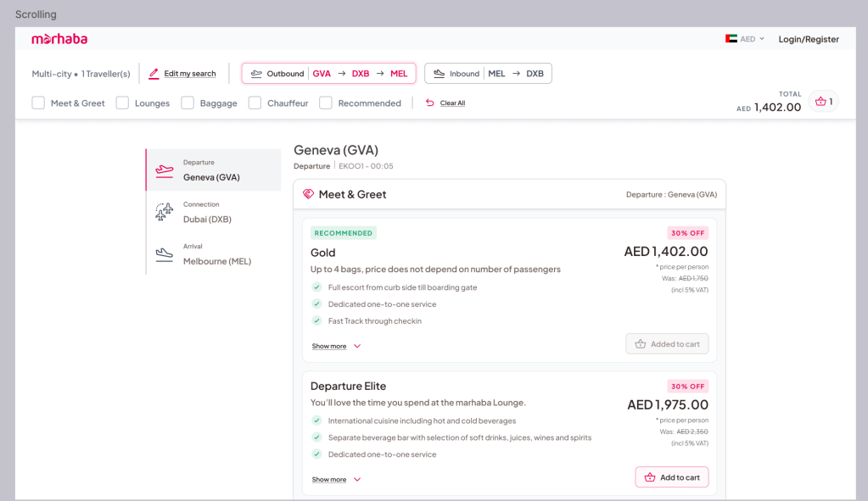Enable the Meet & Greet filter checkbox

coord(38,103)
